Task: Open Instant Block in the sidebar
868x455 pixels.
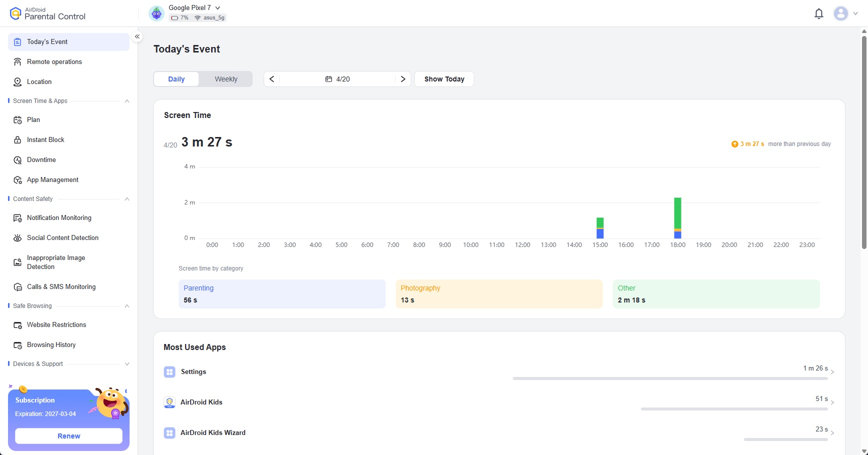Action: (69, 140)
